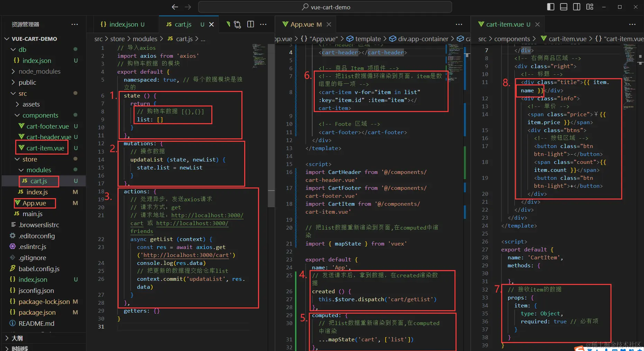Split the cart.js editor right
644x351 pixels.
tap(250, 24)
